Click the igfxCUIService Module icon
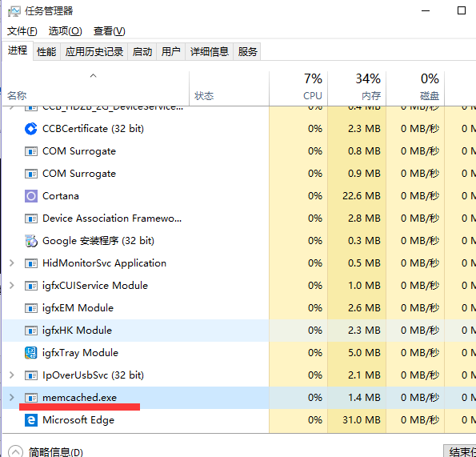 pyautogui.click(x=31, y=286)
